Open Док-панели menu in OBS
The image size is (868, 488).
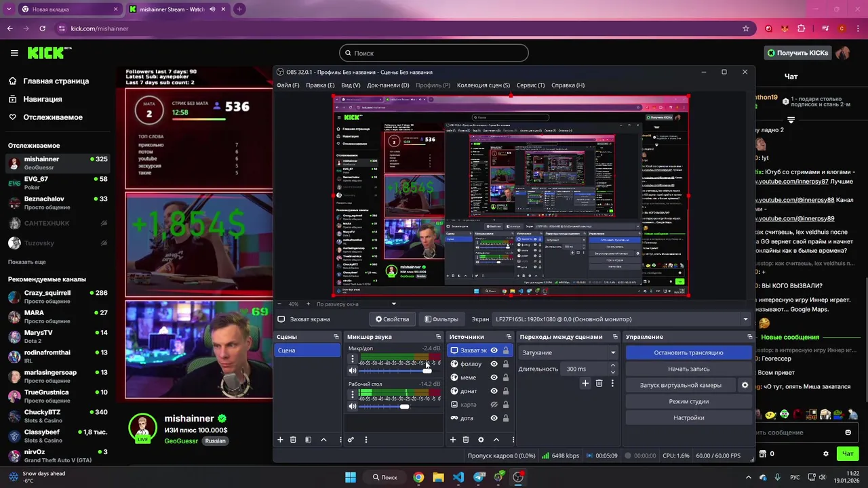tap(388, 85)
